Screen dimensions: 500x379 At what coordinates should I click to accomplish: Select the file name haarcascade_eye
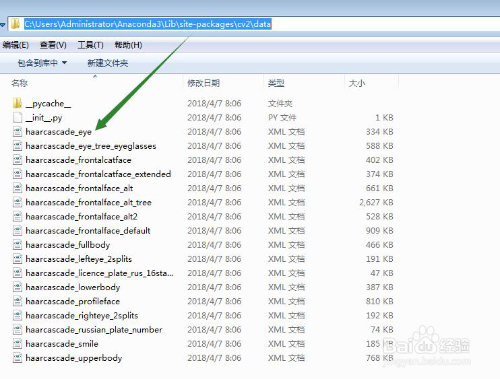59,132
